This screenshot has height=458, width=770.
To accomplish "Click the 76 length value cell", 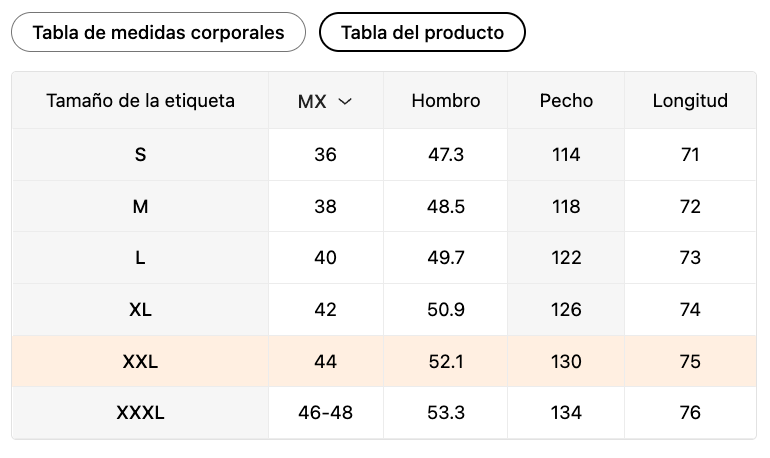I will [690, 413].
